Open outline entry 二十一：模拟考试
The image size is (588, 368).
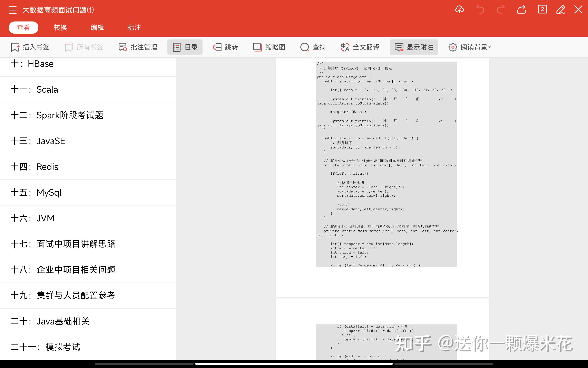tap(88, 347)
